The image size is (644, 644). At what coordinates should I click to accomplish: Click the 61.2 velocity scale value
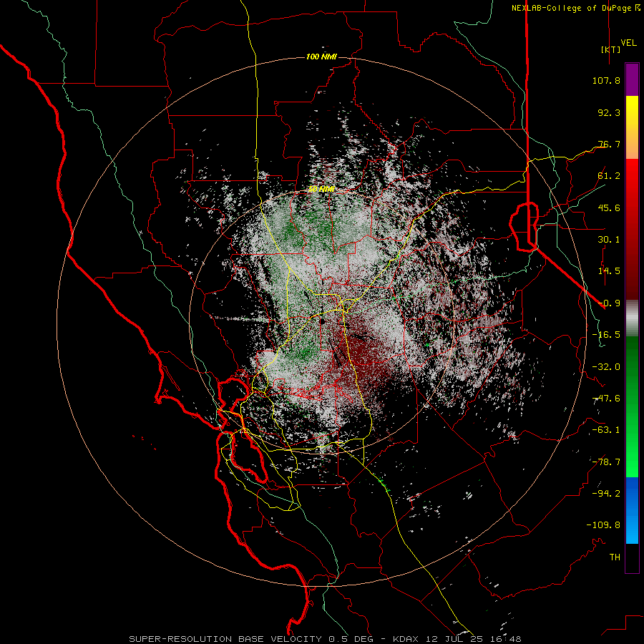coord(609,176)
